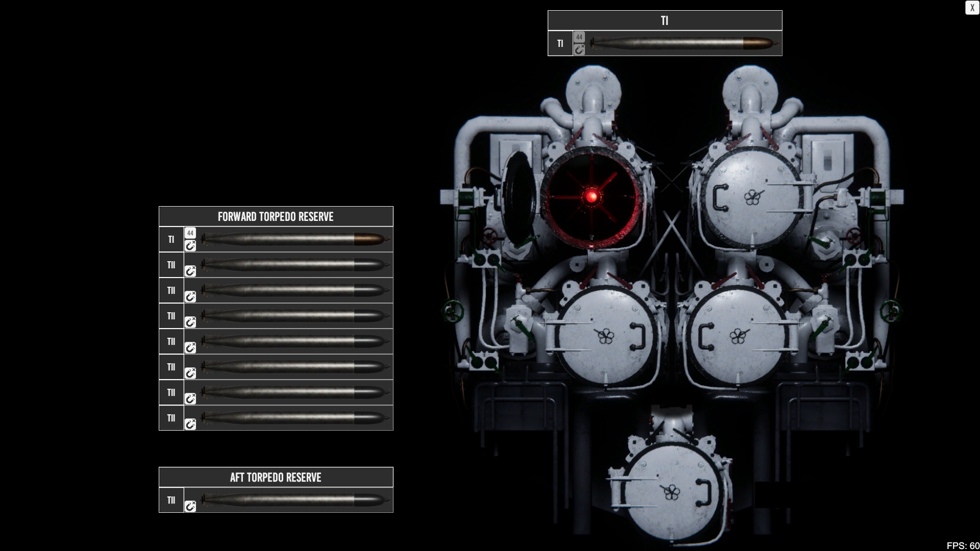Close the torpedo screen with X button
The width and height of the screenshot is (980, 551).
click(972, 8)
